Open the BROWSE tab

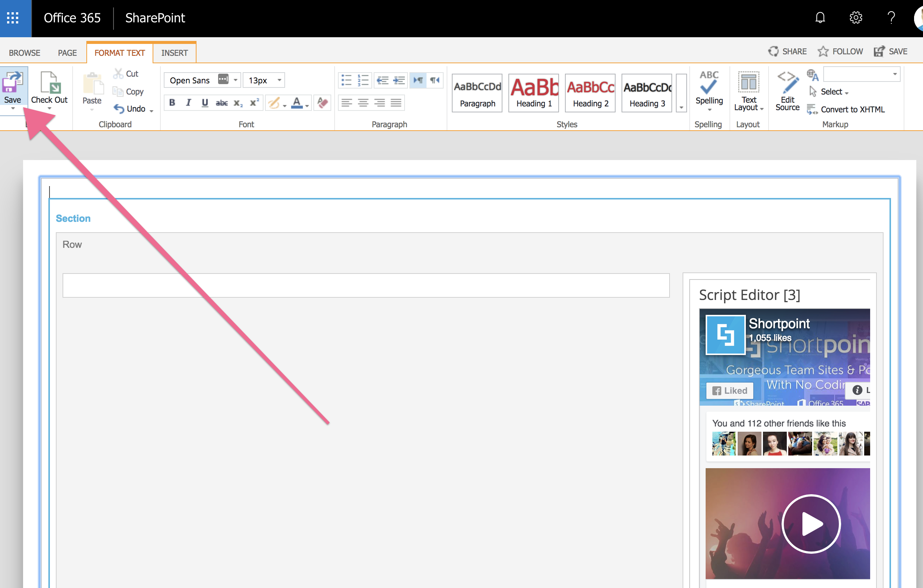[24, 52]
